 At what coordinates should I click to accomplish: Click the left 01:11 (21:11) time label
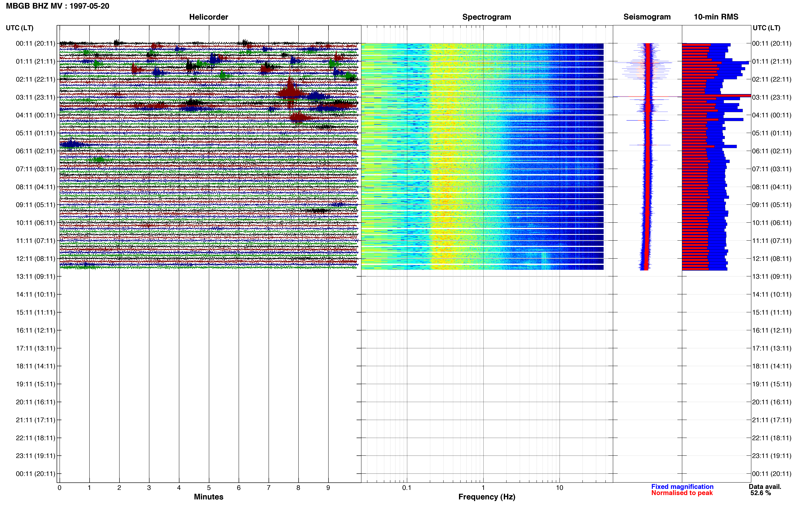35,61
